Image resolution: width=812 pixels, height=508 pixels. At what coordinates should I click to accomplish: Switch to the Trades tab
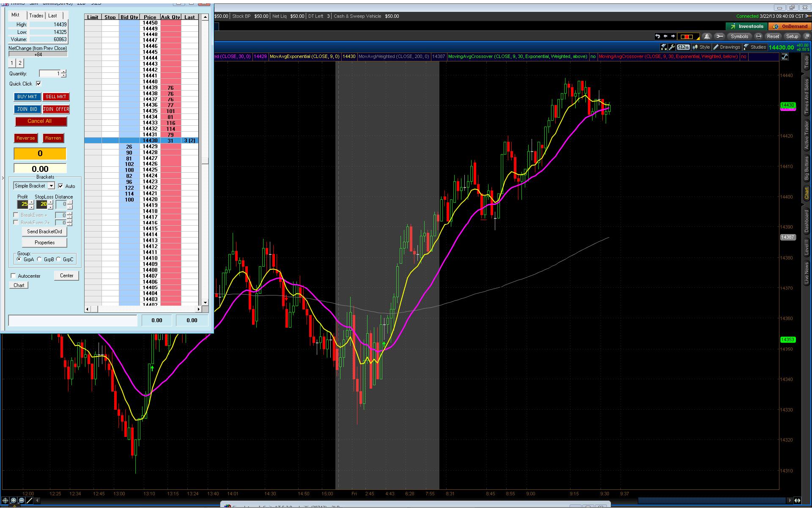coord(36,16)
